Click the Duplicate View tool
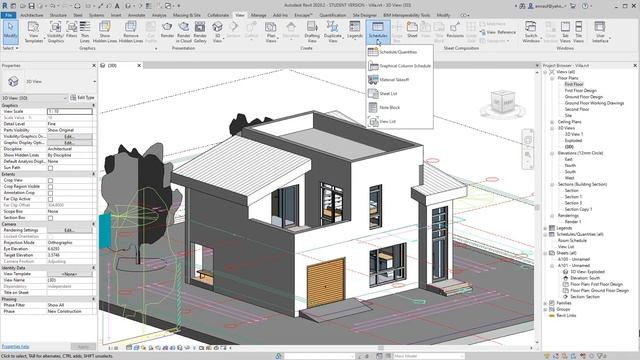This screenshot has height=360, width=640. tap(332, 32)
